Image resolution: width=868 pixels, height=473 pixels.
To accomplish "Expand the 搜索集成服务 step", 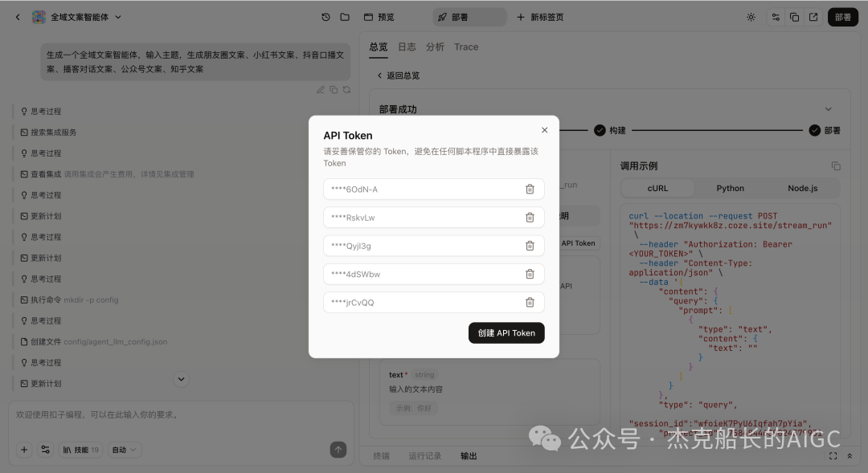I will pos(49,133).
